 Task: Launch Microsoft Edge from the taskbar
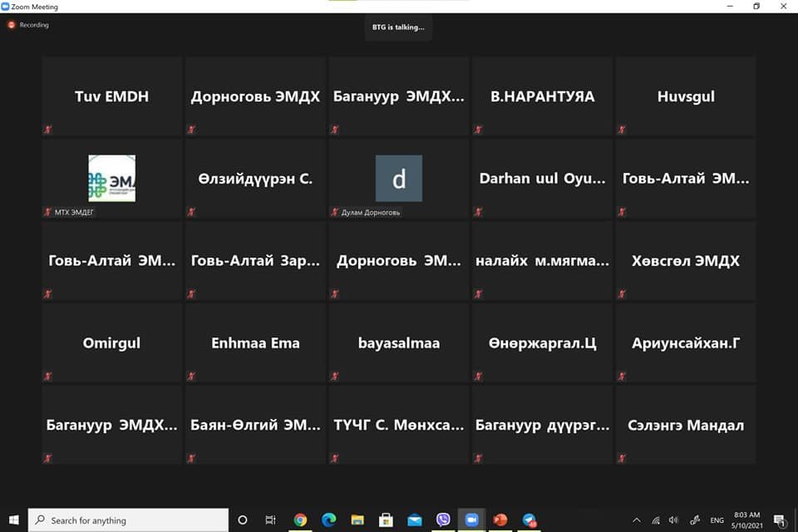click(328, 520)
